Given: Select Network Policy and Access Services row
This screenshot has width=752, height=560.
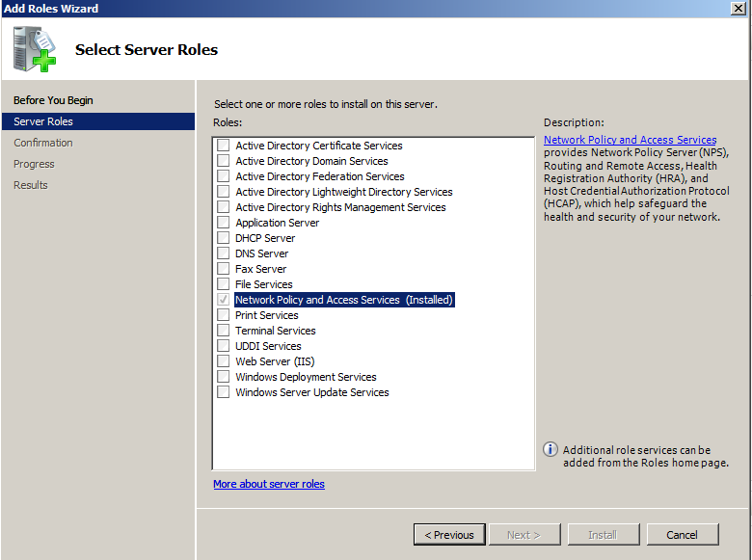Looking at the screenshot, I should point(344,300).
